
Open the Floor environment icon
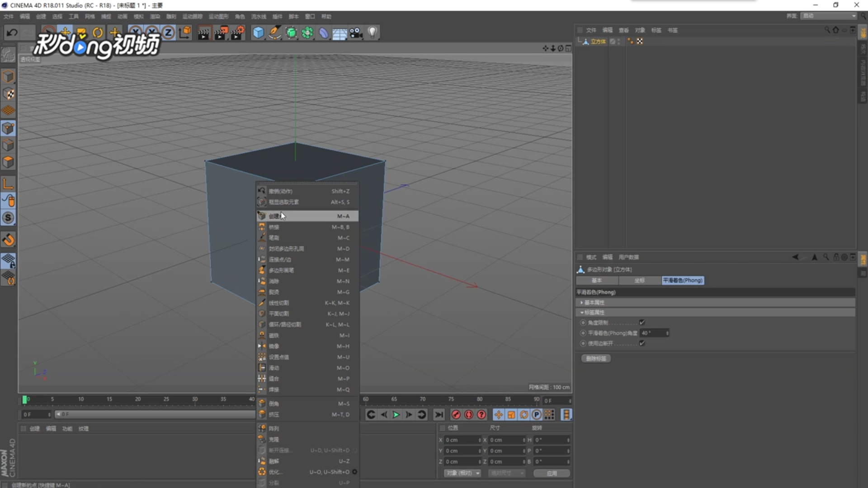click(x=340, y=33)
